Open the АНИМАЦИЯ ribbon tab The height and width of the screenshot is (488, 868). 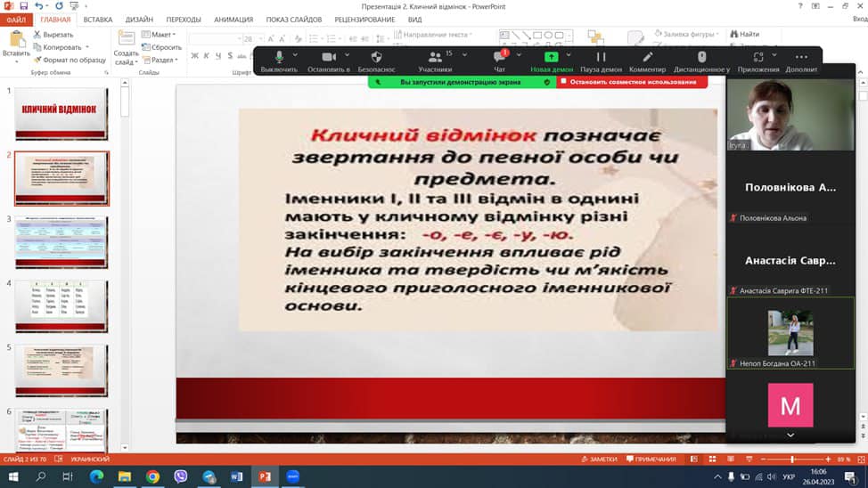[233, 19]
